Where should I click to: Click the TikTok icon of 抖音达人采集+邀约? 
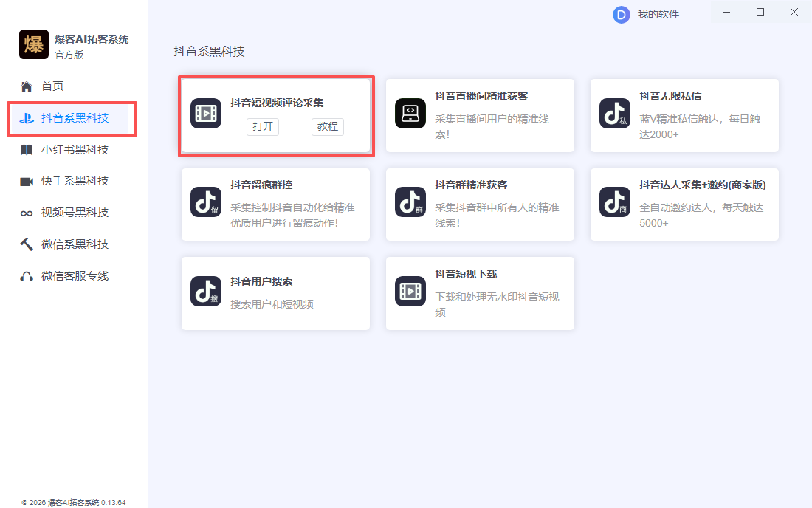pos(615,202)
